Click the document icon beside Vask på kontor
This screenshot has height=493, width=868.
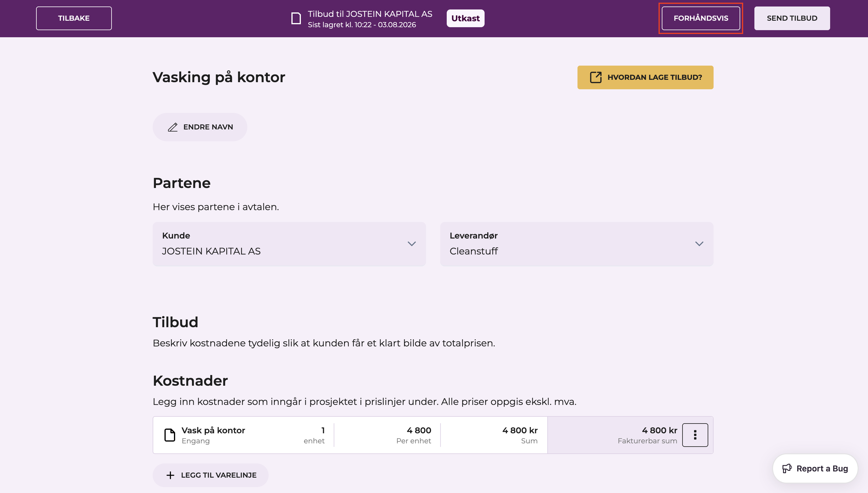point(170,435)
